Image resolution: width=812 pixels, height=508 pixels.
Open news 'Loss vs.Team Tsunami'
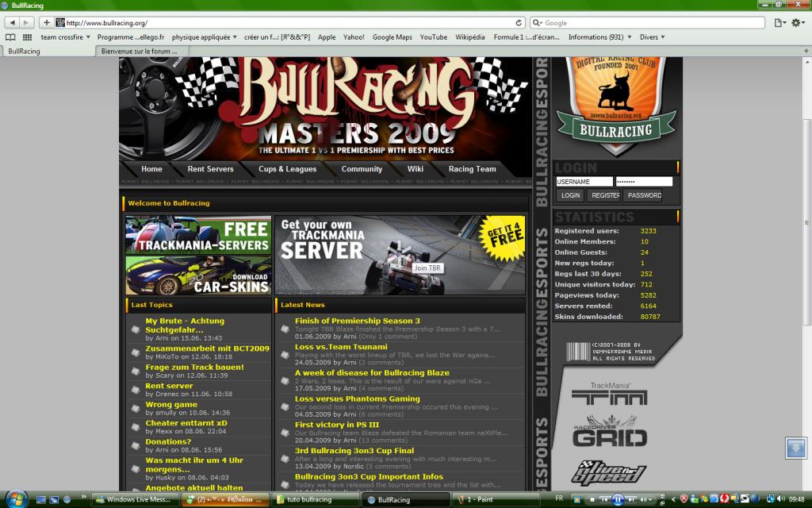click(x=341, y=347)
